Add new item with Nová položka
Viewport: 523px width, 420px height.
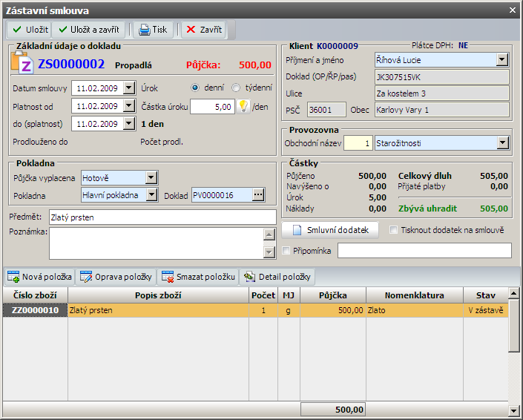point(40,277)
